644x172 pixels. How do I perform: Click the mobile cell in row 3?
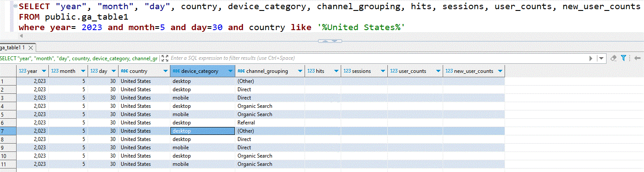(203, 98)
